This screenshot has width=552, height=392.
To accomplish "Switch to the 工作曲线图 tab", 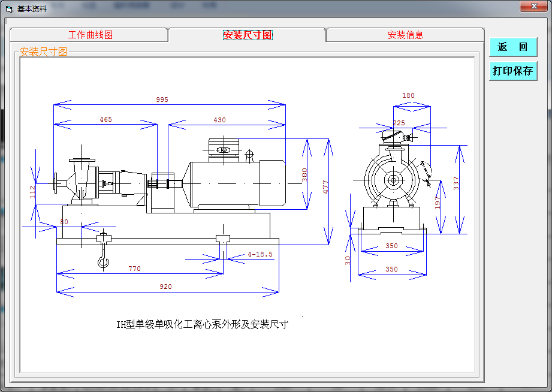I will 90,35.
